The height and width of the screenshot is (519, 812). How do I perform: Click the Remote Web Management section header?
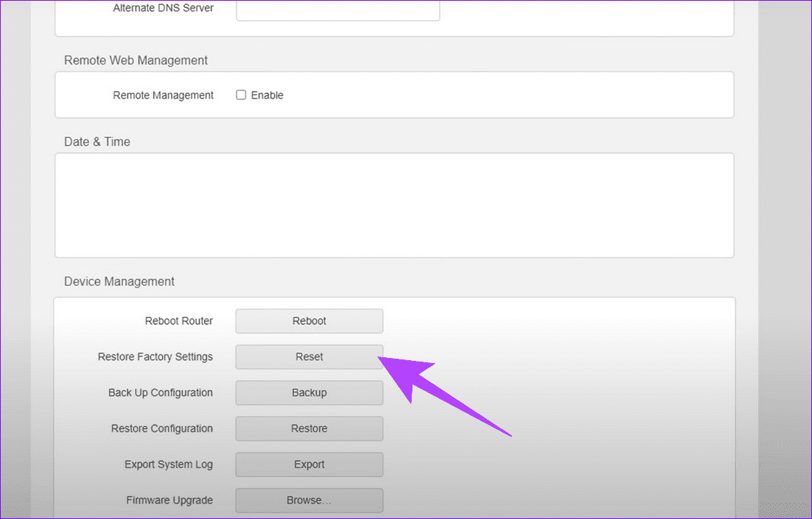pyautogui.click(x=135, y=60)
